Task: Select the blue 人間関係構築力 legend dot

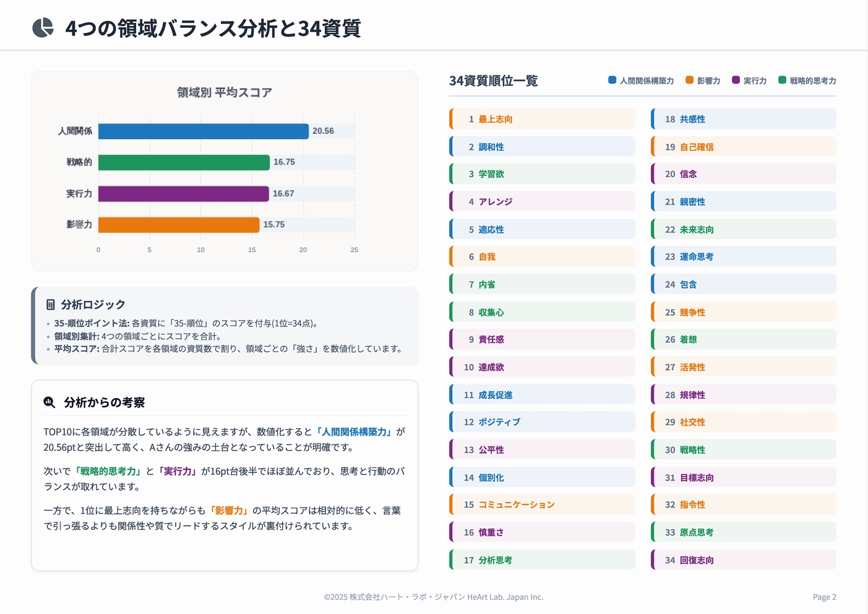Action: (611, 80)
